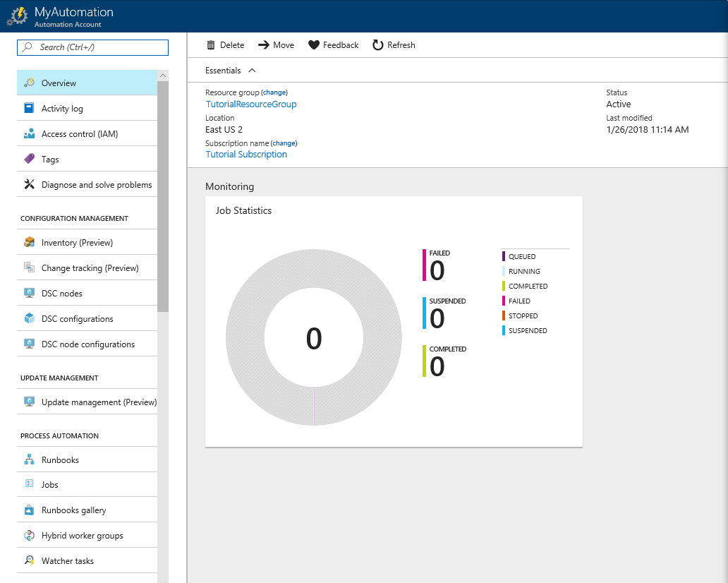728x583 pixels.
Task: Open the Tutorial Subscription link
Action: (246, 155)
